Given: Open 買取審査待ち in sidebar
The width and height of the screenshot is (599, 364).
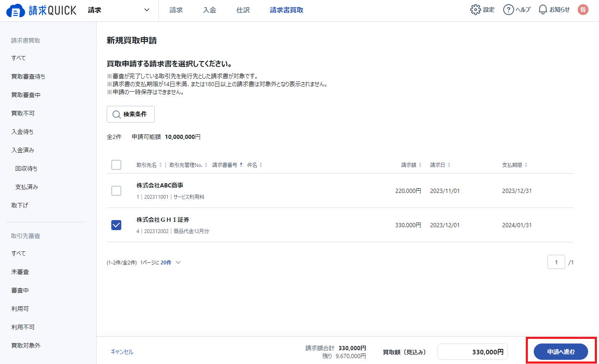Looking at the screenshot, I should pyautogui.click(x=28, y=77).
